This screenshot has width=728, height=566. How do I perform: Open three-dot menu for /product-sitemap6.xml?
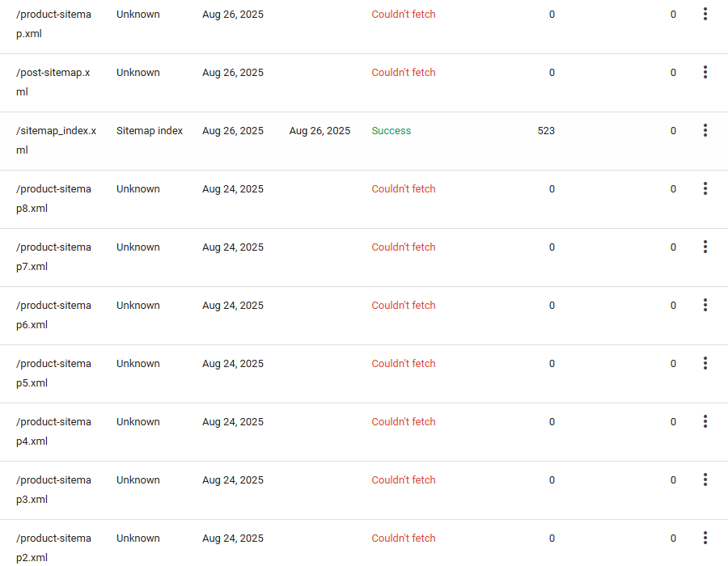[705, 305]
